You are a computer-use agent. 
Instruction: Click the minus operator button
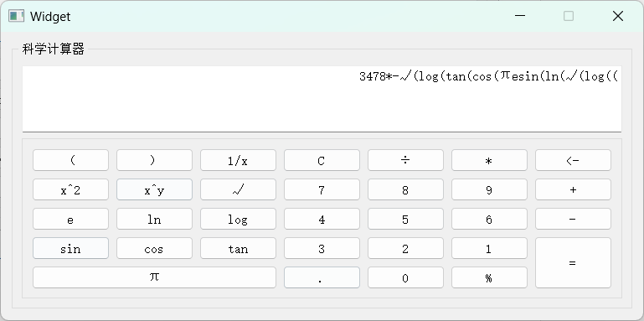click(573, 219)
